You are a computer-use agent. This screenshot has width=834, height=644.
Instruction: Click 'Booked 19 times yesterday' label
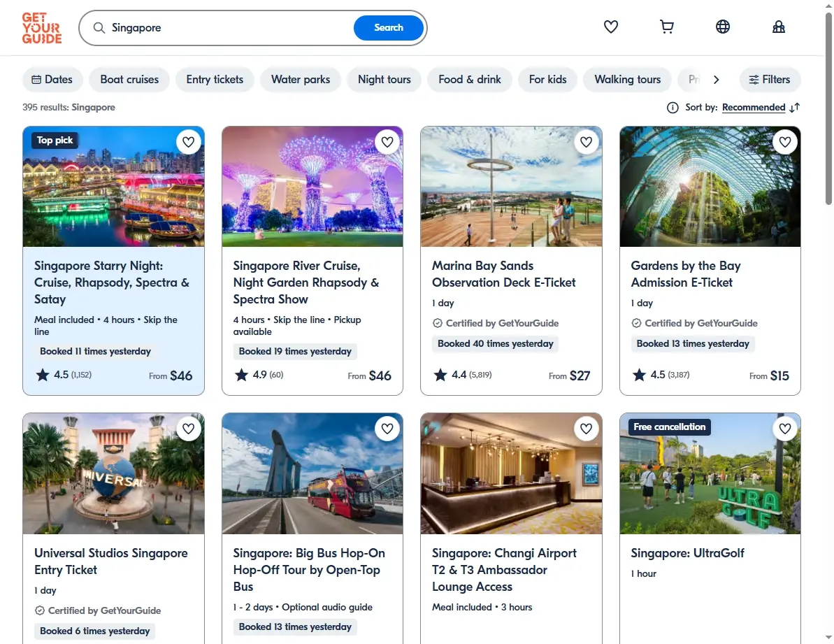(x=295, y=351)
